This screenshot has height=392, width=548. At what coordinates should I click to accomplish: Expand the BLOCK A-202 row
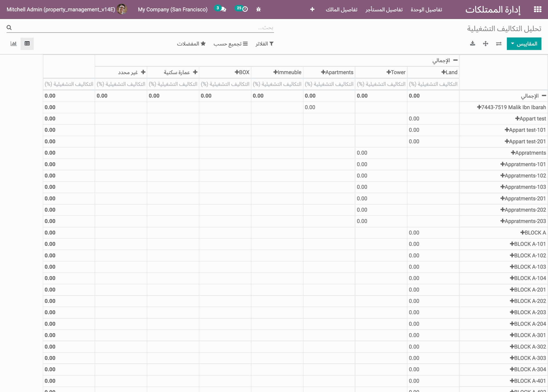[528, 301]
